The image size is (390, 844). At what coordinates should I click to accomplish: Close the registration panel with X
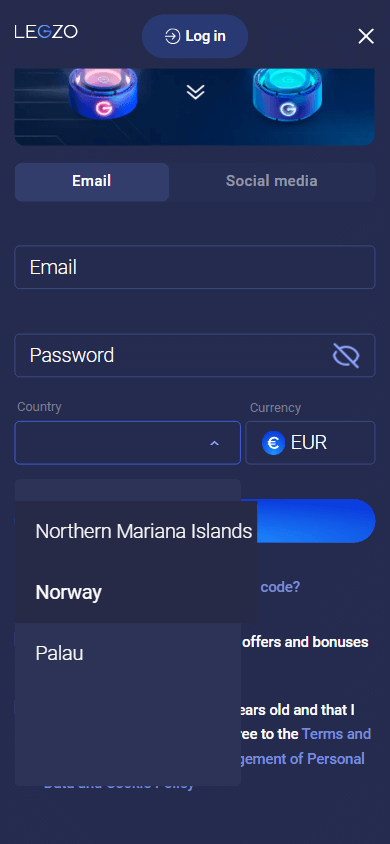click(366, 36)
